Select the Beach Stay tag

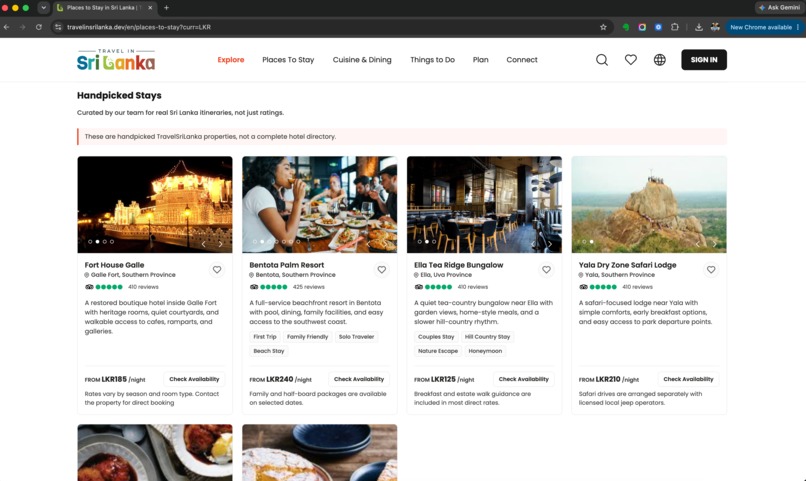(x=269, y=351)
